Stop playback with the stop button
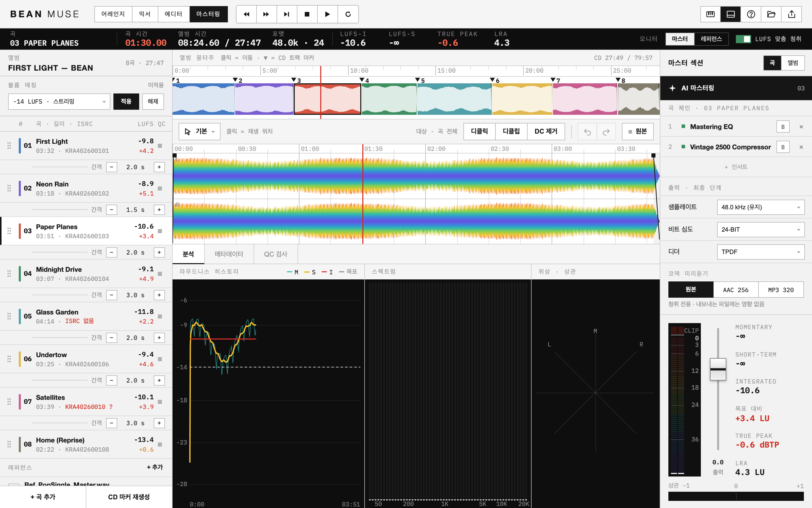 coord(307,14)
